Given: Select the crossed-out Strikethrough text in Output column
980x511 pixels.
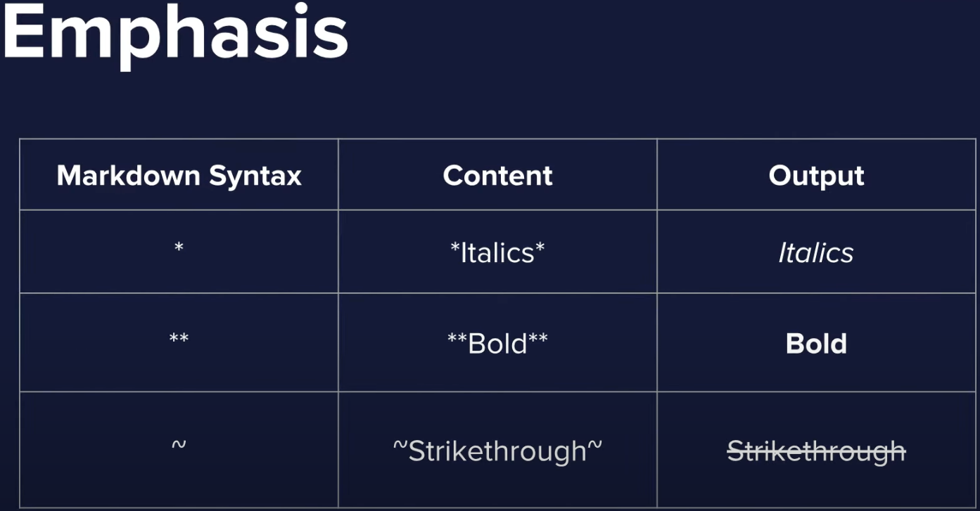Looking at the screenshot, I should [x=816, y=451].
